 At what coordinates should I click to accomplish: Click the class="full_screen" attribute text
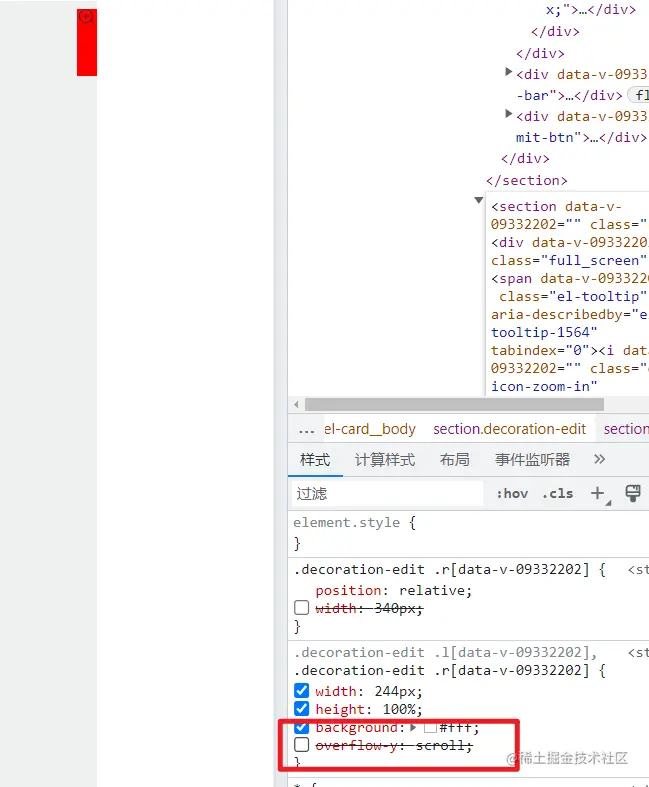click(569, 260)
